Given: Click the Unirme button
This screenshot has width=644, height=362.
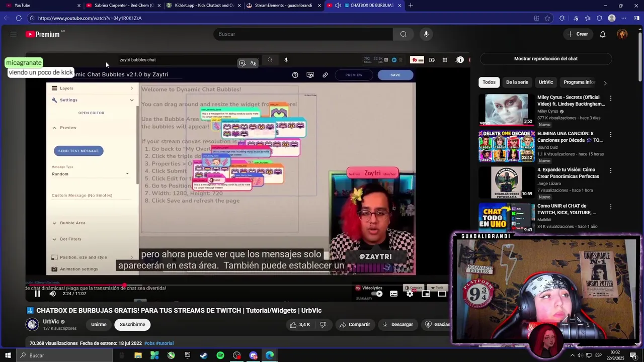Looking at the screenshot, I should click(x=99, y=325).
